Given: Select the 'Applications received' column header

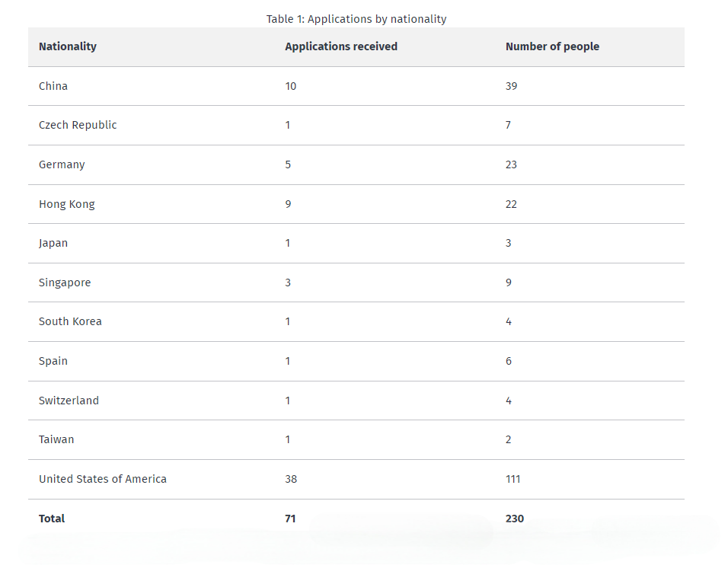Looking at the screenshot, I should pyautogui.click(x=341, y=46).
